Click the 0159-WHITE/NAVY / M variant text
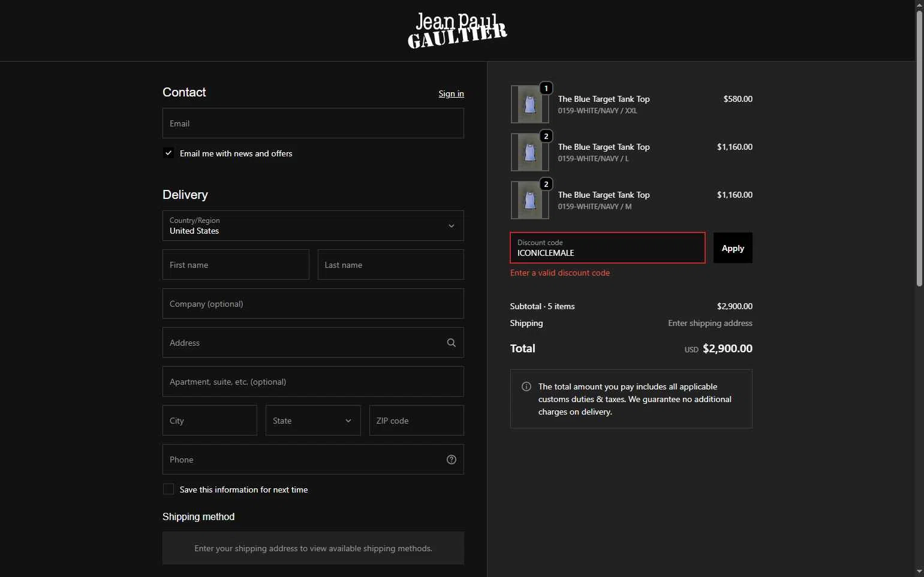Viewport: 924px width, 577px height. click(594, 207)
